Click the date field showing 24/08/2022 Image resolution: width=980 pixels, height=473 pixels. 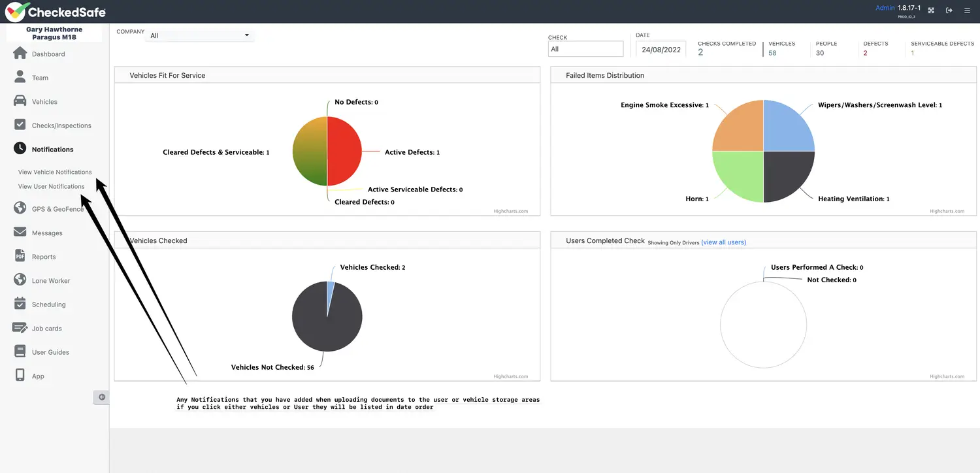[661, 49]
